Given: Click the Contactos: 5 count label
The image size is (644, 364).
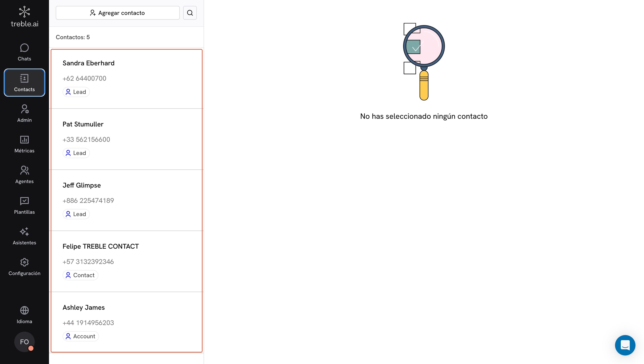Looking at the screenshot, I should [x=73, y=37].
